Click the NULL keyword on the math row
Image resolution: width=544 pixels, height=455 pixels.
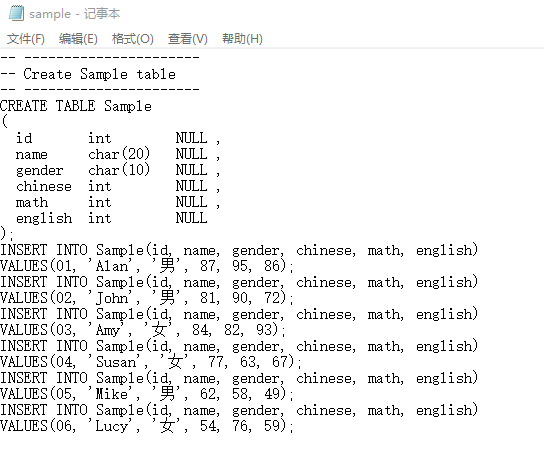tap(192, 202)
